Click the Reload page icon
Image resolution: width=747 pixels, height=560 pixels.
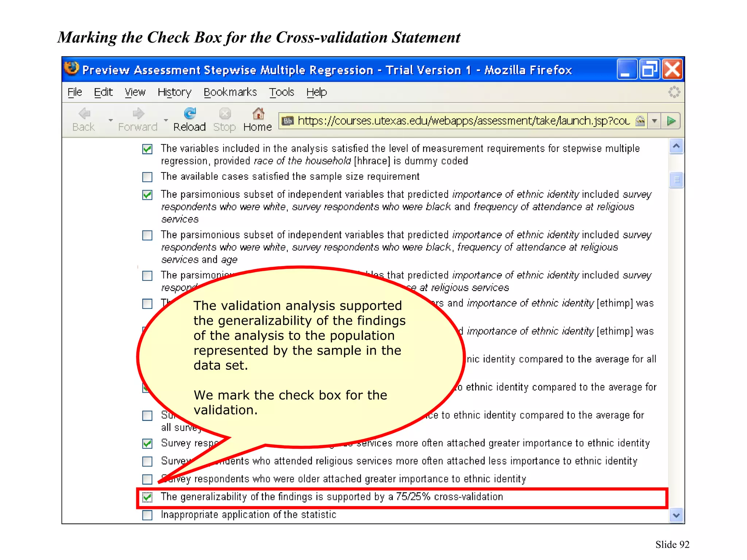(x=190, y=113)
